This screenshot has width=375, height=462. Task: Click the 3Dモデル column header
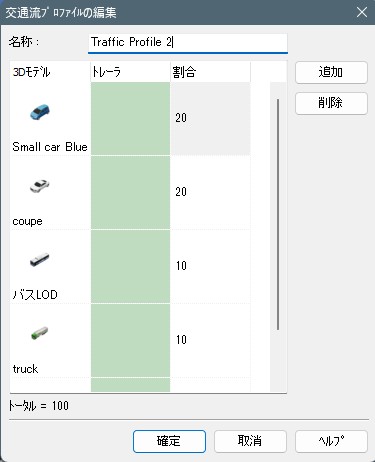click(50, 72)
